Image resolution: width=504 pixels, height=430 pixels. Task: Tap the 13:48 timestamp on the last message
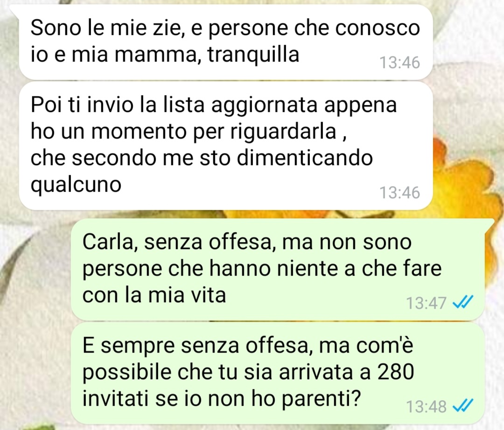[x=426, y=407]
